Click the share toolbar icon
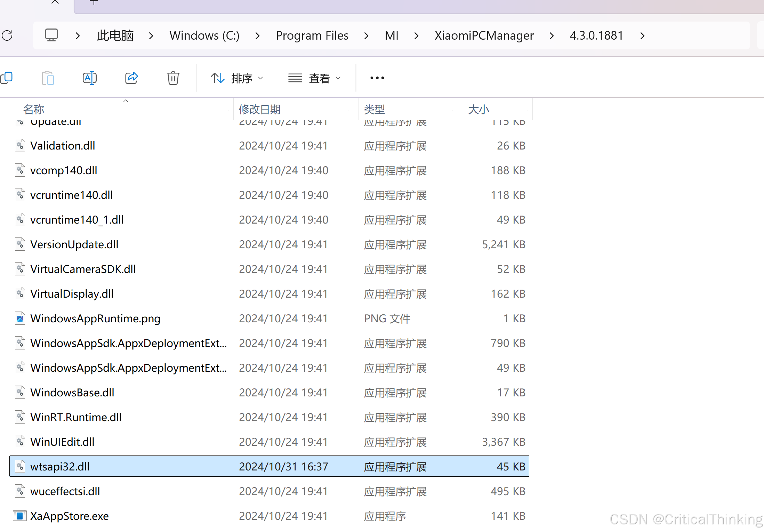 [131, 78]
